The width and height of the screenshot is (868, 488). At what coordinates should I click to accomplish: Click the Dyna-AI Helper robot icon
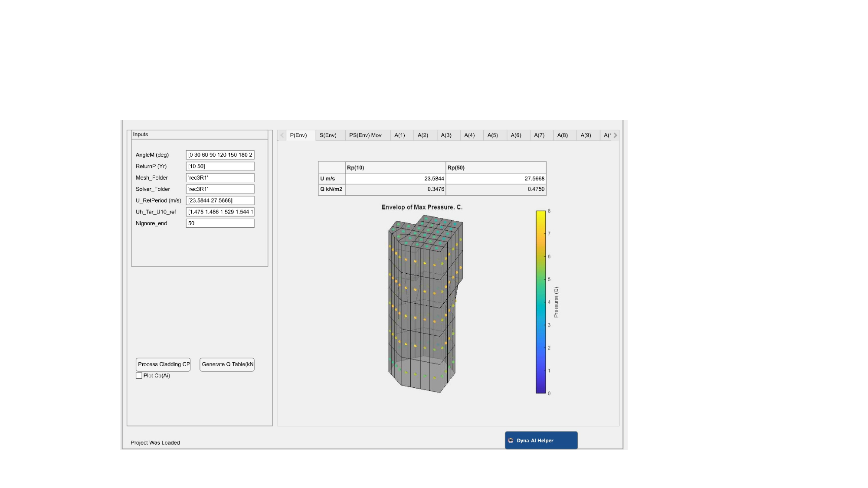coord(511,440)
